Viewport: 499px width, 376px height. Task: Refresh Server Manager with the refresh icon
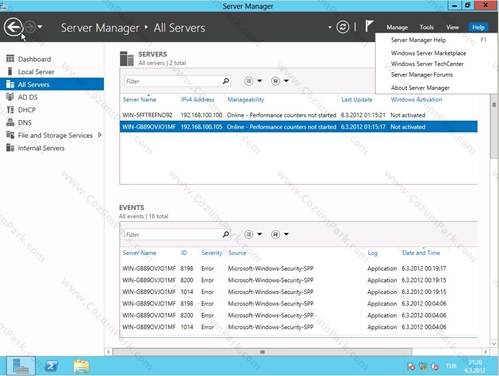pyautogui.click(x=343, y=27)
